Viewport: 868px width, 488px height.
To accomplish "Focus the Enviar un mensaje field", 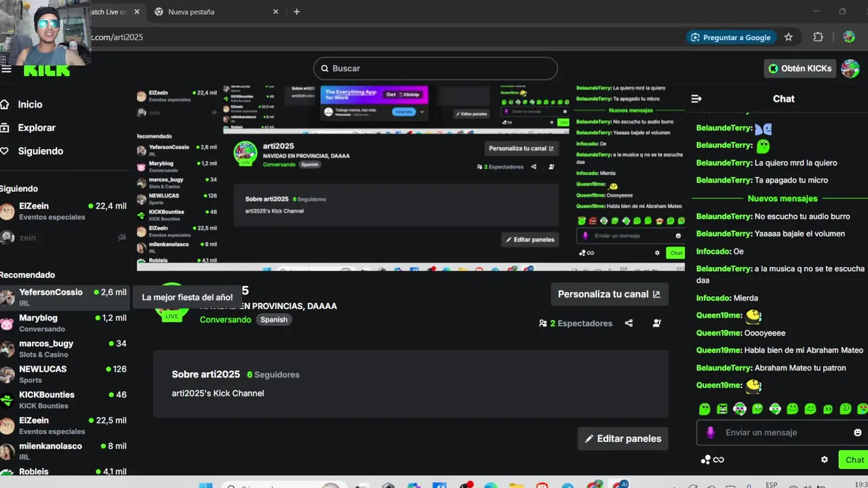I will pyautogui.click(x=782, y=432).
